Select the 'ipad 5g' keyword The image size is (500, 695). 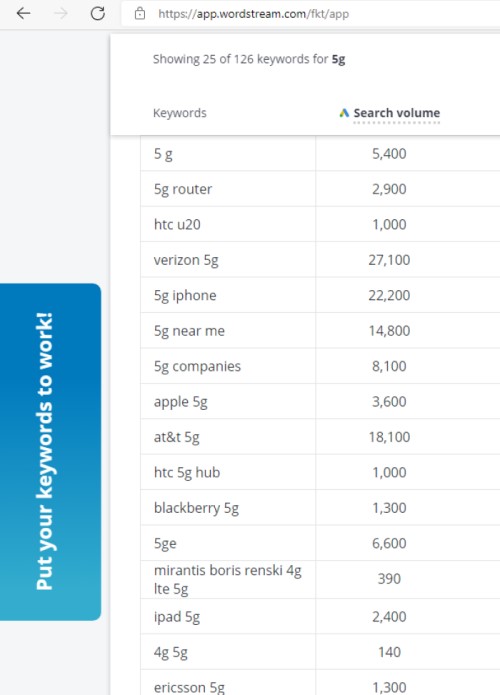(x=176, y=617)
